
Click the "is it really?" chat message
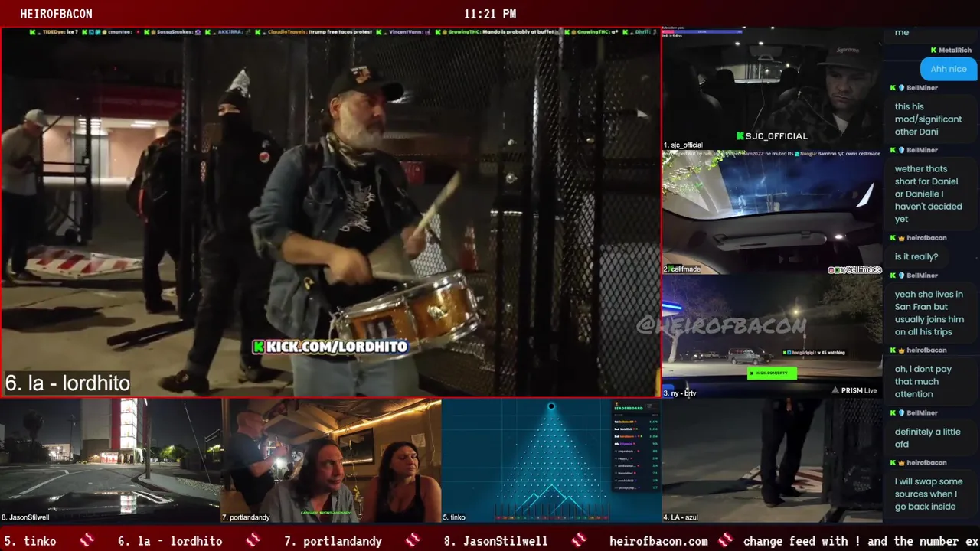click(916, 257)
